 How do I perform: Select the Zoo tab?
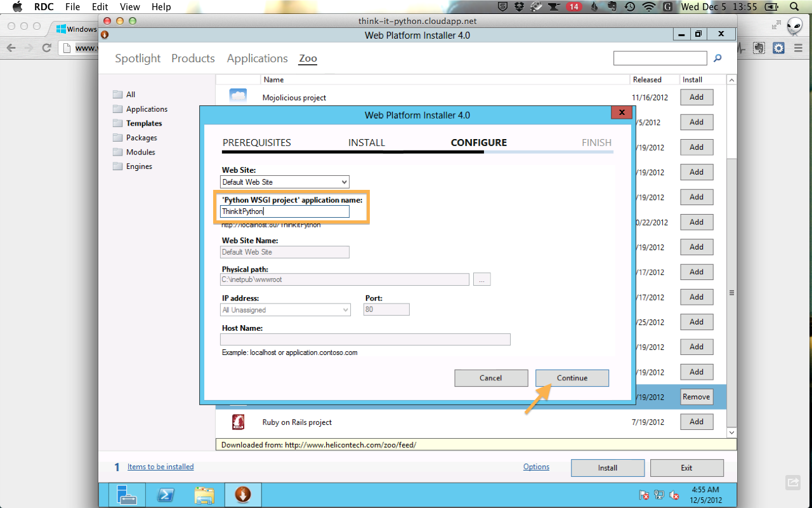point(308,58)
